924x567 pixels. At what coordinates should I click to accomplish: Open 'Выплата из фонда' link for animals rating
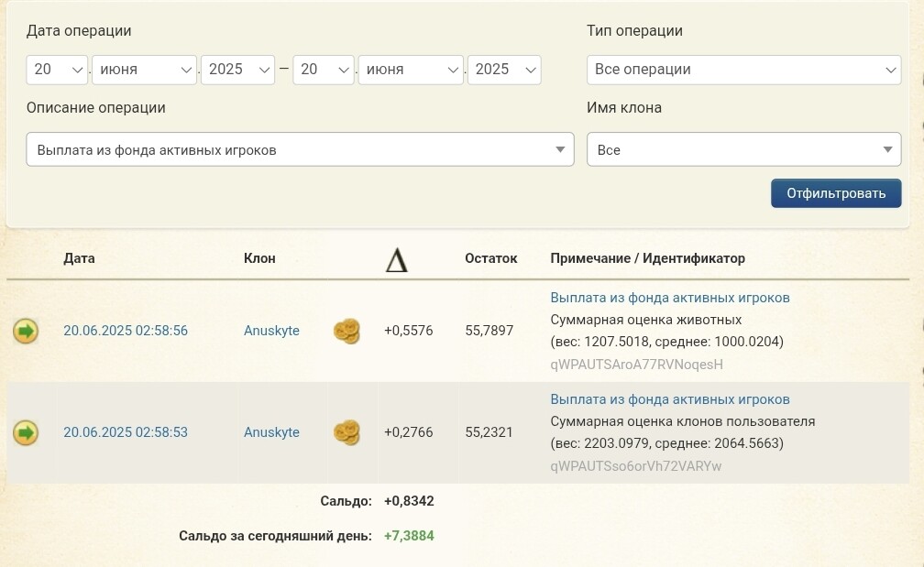[x=669, y=298]
